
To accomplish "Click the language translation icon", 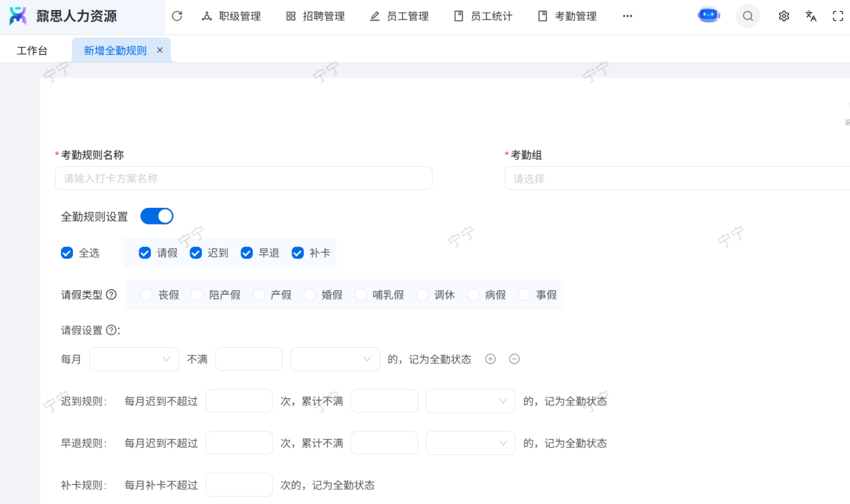I will coord(811,16).
